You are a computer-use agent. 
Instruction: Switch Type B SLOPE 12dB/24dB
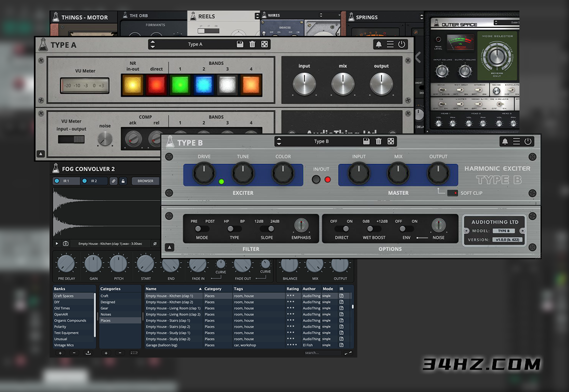tap(267, 229)
